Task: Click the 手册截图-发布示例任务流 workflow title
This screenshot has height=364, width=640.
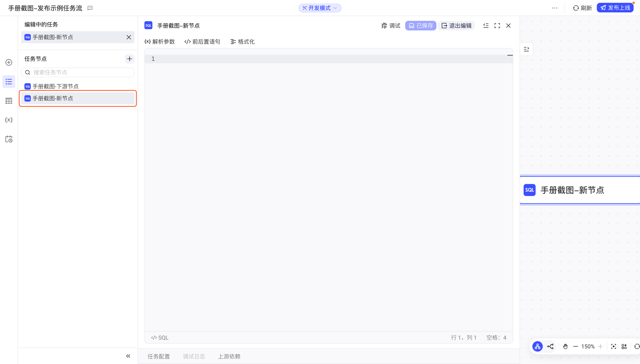Action: [45, 8]
